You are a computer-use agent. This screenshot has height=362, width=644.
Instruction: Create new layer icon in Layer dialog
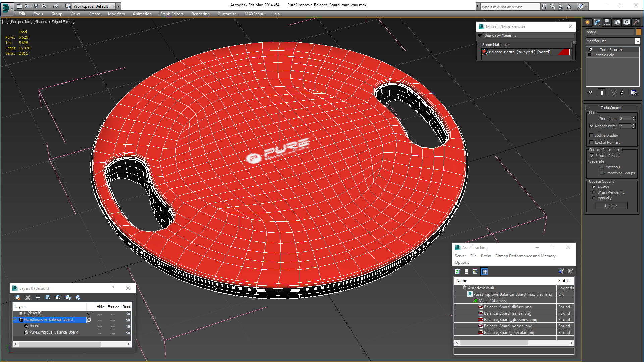(x=18, y=298)
